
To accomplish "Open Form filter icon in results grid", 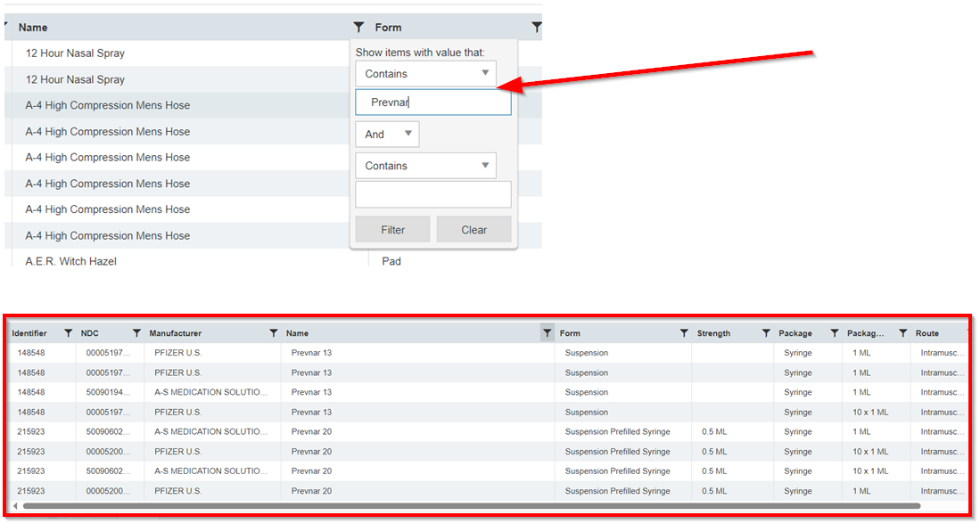I will coord(684,332).
